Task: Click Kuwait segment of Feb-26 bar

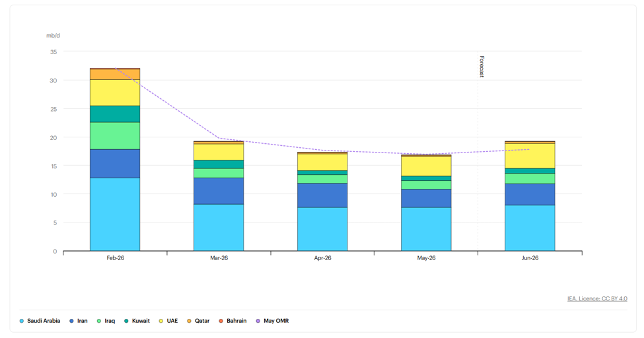Action: pos(115,114)
